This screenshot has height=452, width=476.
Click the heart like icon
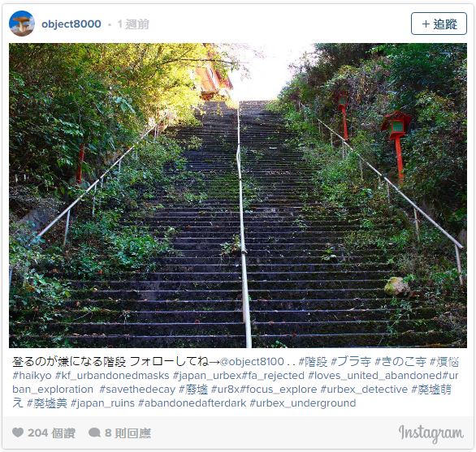(18, 433)
